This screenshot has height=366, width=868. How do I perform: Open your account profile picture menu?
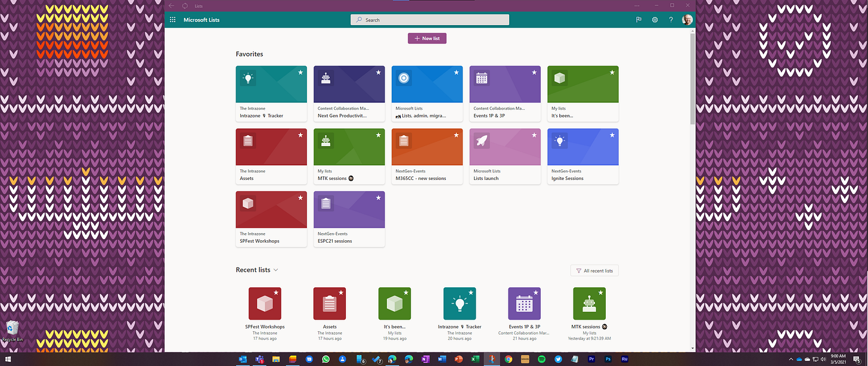[687, 19]
